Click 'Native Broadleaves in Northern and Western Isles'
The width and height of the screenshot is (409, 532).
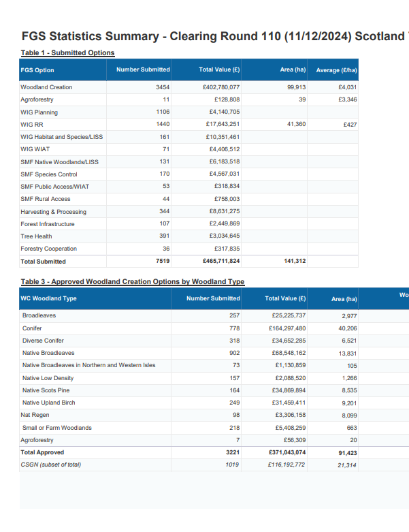[x=88, y=365]
